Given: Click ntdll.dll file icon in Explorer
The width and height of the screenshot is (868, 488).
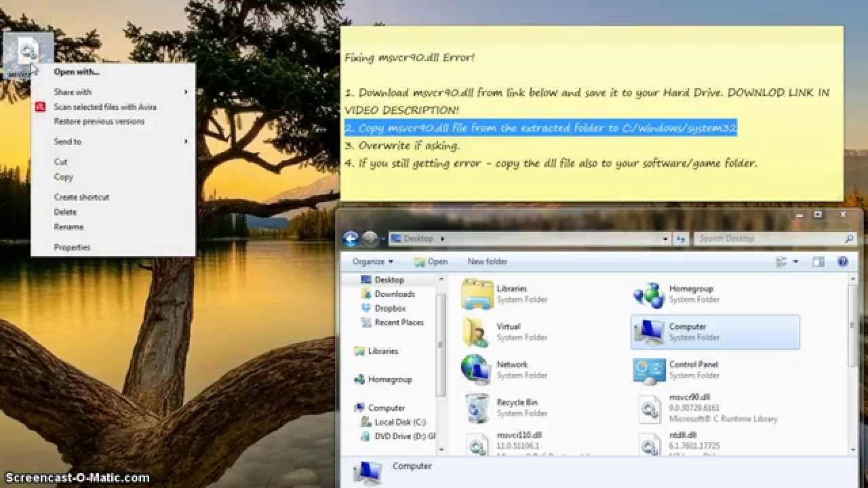Looking at the screenshot, I should pyautogui.click(x=649, y=443).
